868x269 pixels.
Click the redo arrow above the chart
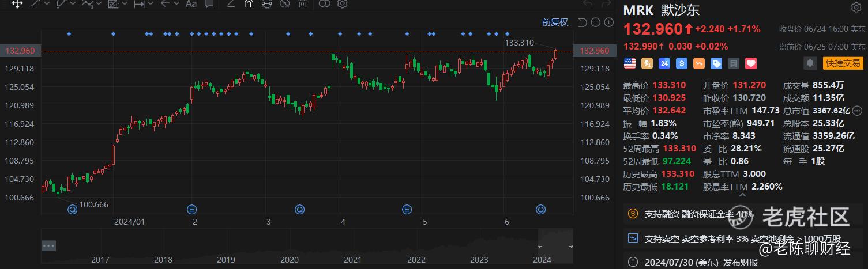point(606,4)
